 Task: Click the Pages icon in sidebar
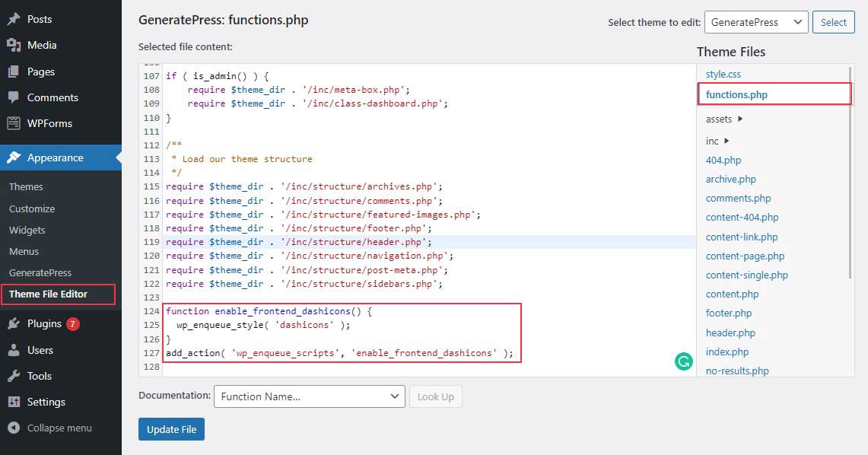tap(14, 72)
